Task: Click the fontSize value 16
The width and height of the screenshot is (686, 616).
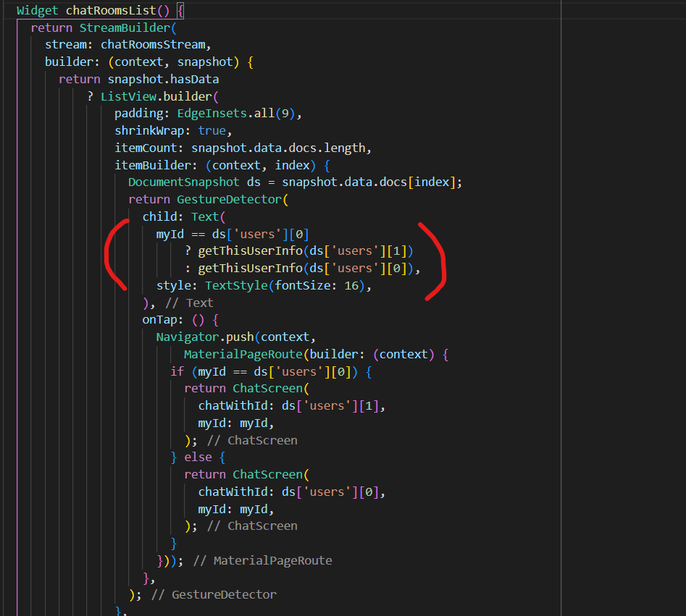Action: tap(352, 285)
